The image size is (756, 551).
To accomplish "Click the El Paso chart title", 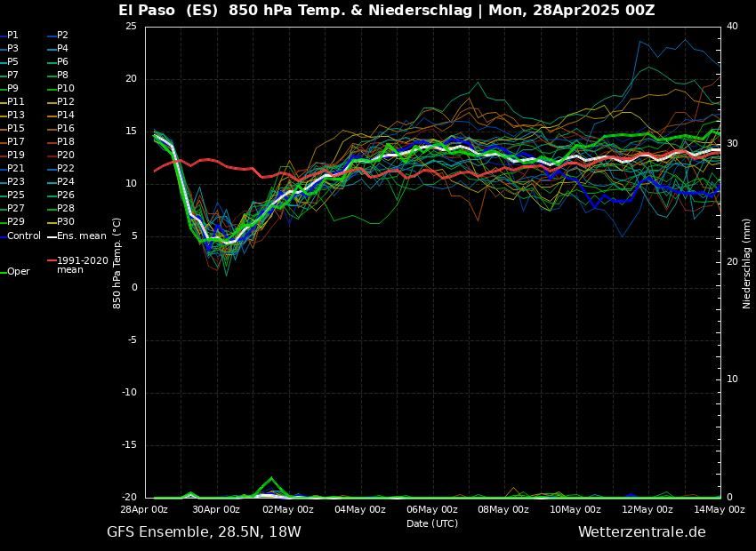I will tap(387, 10).
